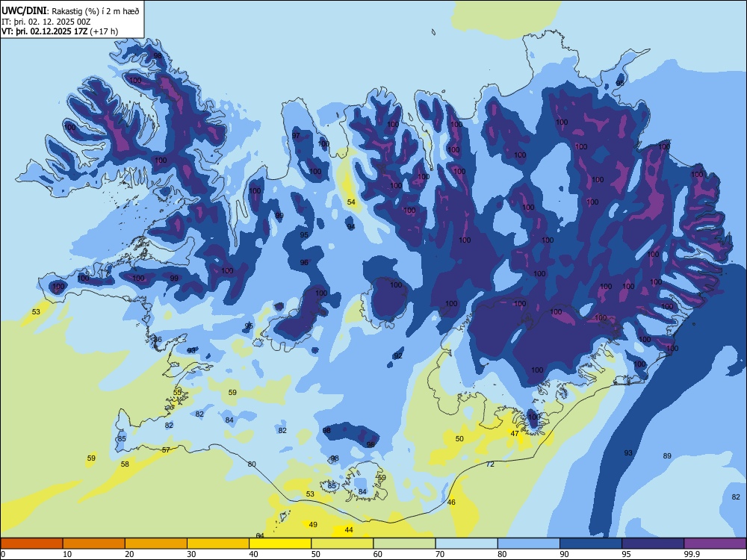
Task: Click the map value '57'
Action: 166,450
